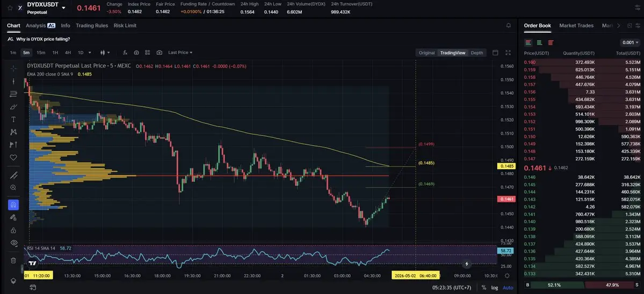Toggle log scale on price axis
The height and width of the screenshot is (294, 644).
click(x=495, y=288)
